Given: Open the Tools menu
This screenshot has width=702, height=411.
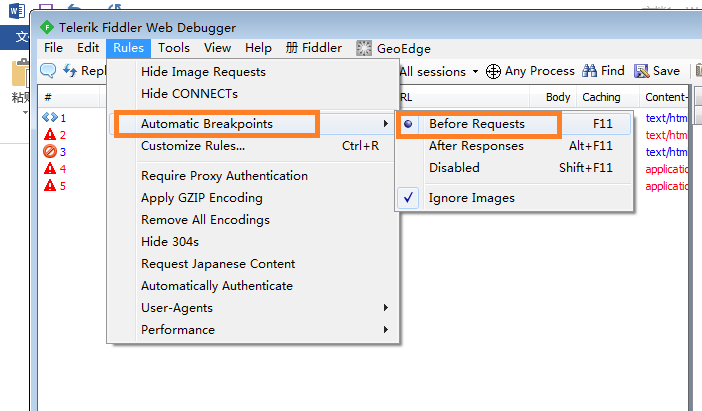Looking at the screenshot, I should point(174,48).
